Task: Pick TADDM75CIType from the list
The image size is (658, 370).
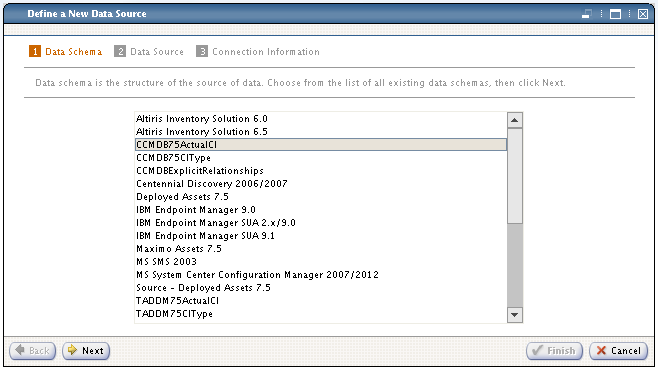Action: (321, 314)
